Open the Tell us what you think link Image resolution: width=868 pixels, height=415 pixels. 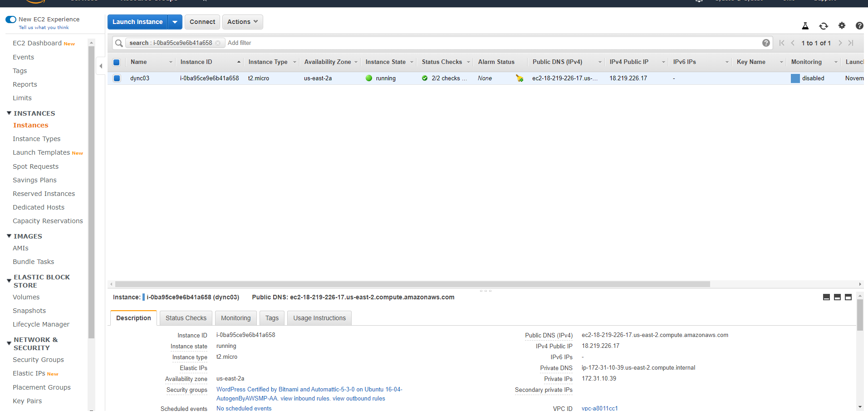click(x=44, y=28)
